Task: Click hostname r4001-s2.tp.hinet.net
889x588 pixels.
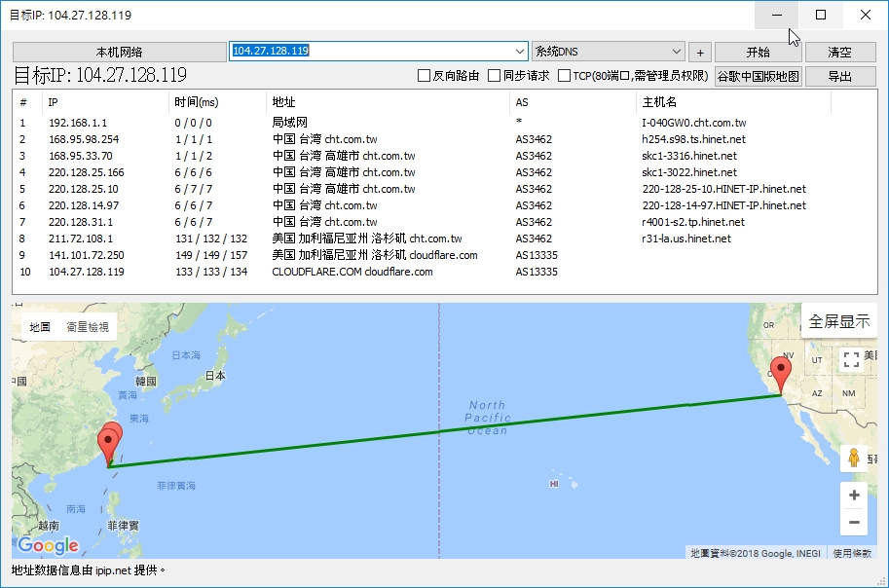Action: [x=693, y=222]
